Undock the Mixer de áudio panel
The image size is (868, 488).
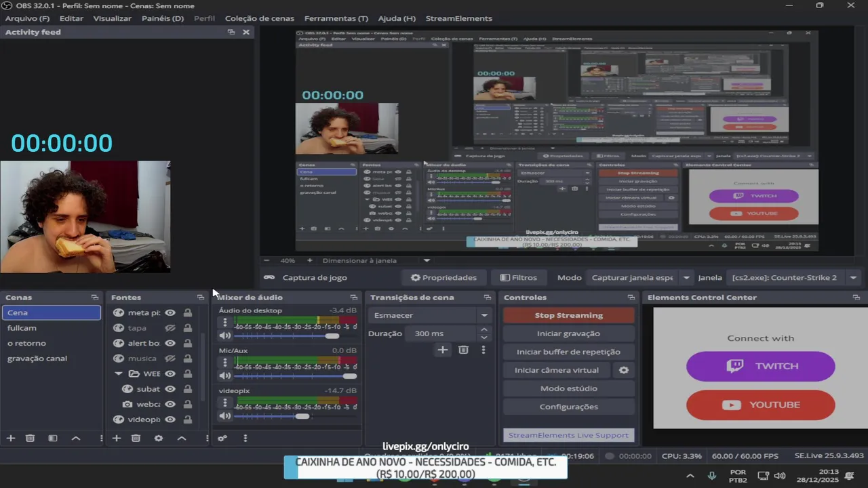(x=353, y=298)
